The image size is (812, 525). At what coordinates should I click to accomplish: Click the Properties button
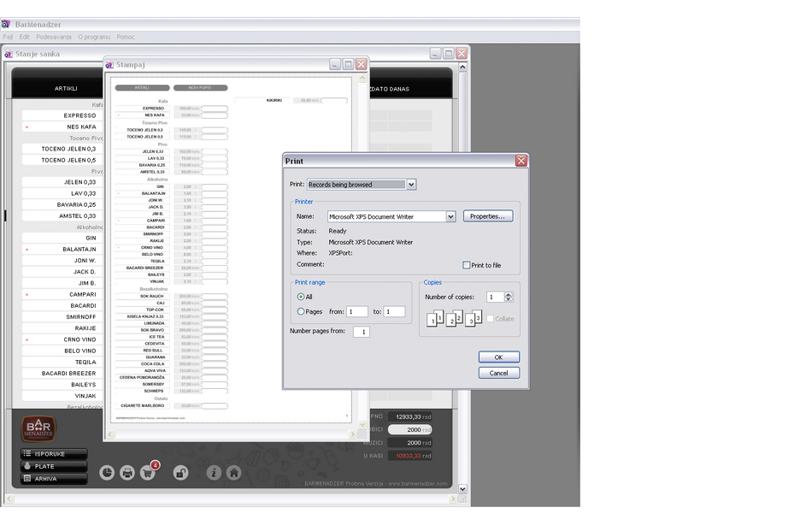pos(488,216)
